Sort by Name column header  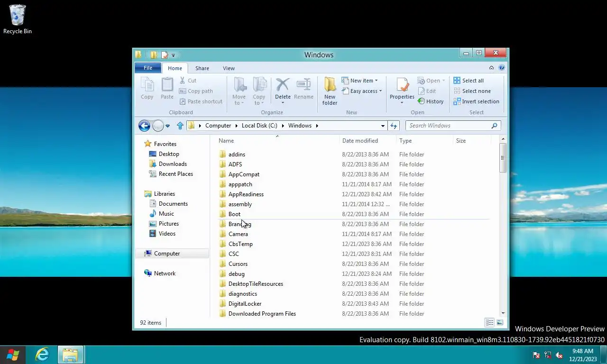click(277, 141)
